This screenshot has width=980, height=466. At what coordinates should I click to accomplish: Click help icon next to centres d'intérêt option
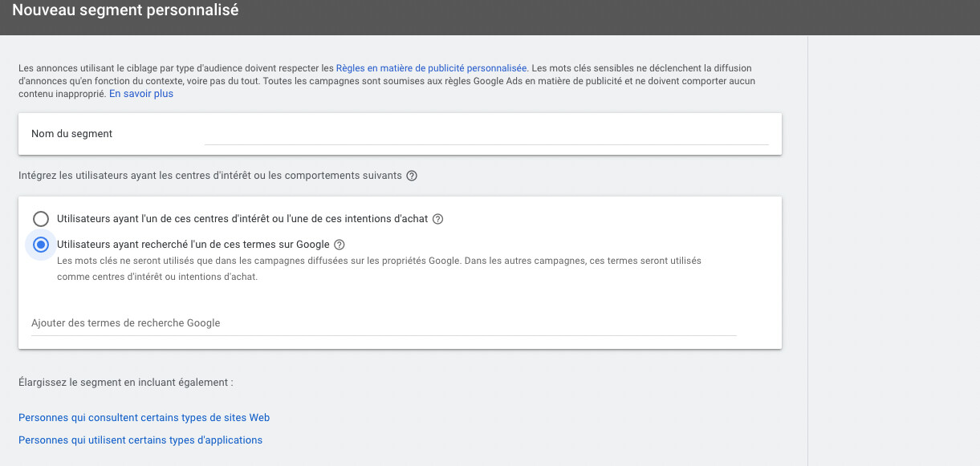point(438,219)
